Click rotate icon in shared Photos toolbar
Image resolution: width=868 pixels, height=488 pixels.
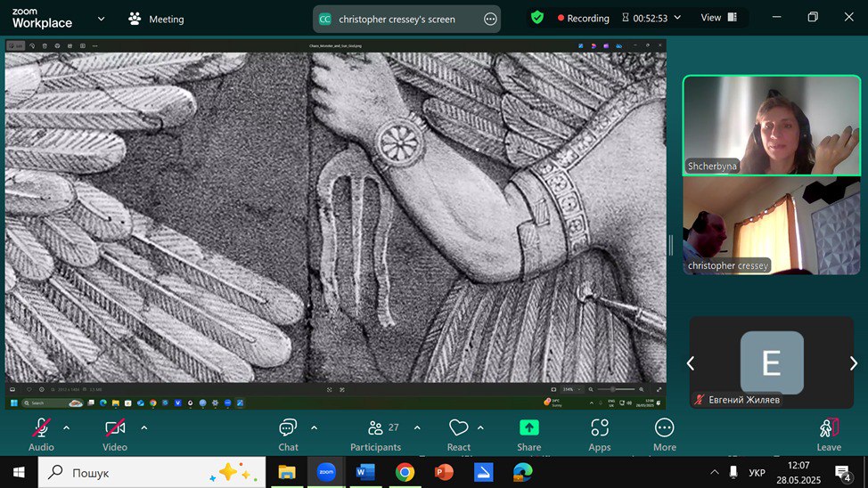click(32, 46)
